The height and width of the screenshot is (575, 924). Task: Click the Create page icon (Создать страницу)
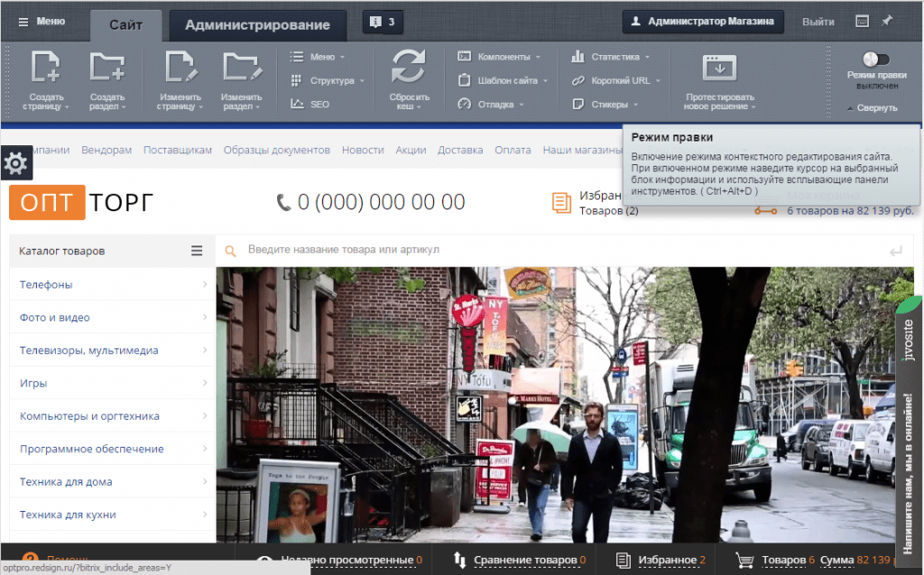45,66
